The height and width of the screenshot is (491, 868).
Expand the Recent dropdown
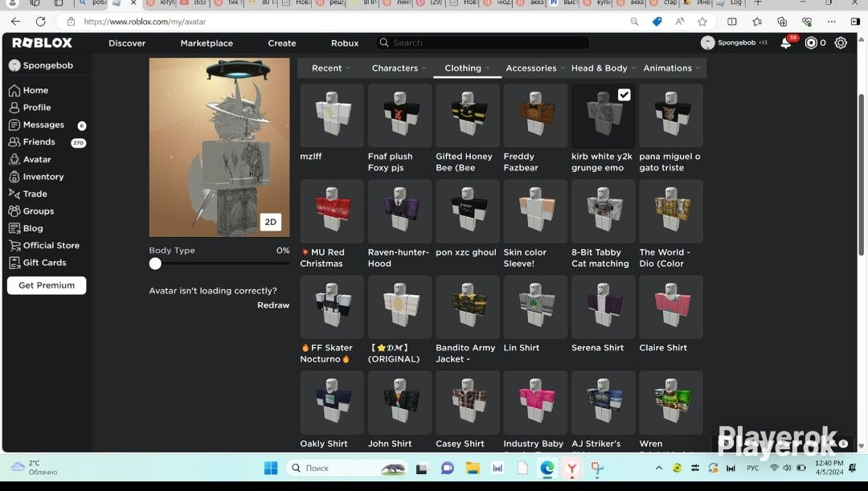point(330,68)
